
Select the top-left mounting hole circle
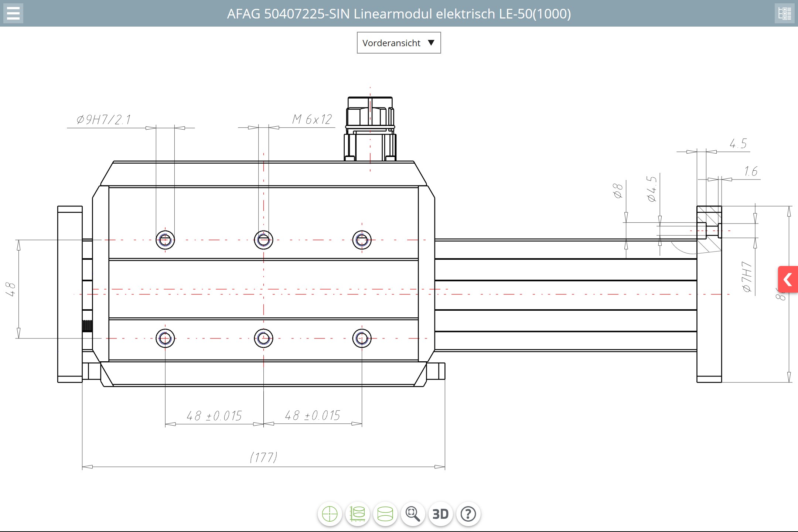coord(165,240)
